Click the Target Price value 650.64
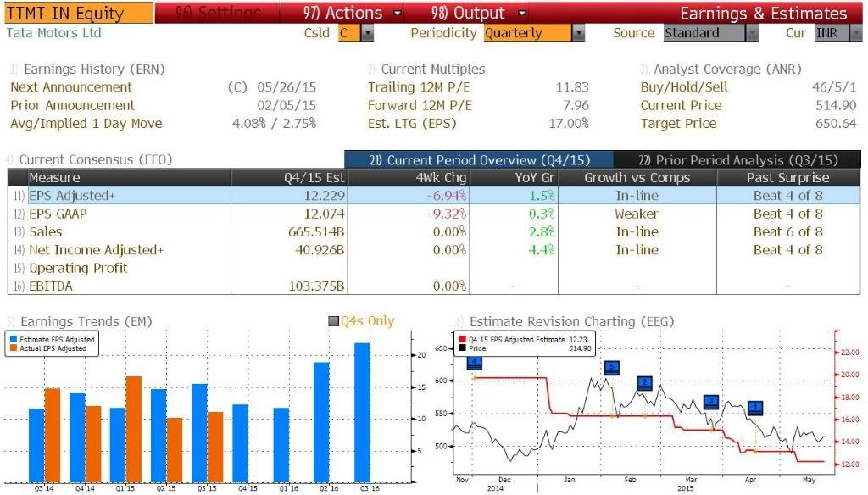Screen dimensions: 868x495 pos(836,124)
